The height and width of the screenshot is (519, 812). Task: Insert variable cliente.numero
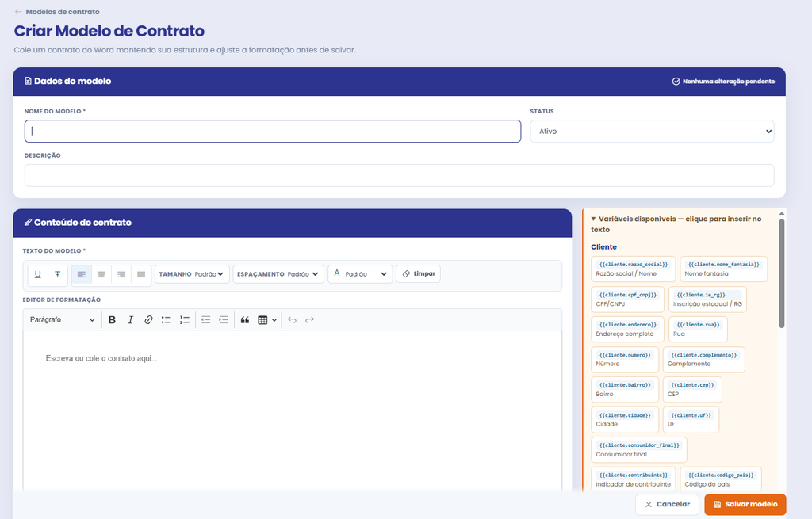625,360
